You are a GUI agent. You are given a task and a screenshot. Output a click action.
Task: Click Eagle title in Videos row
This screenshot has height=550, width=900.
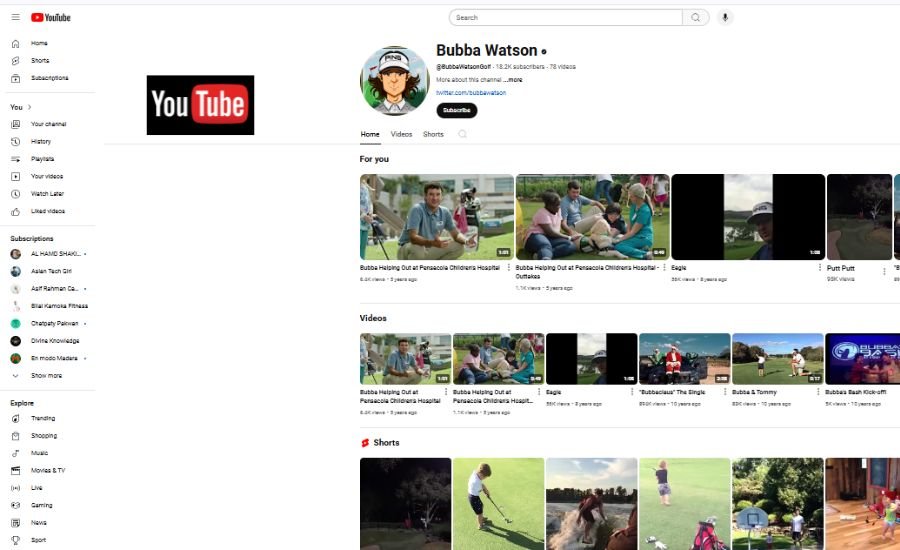pyautogui.click(x=553, y=392)
